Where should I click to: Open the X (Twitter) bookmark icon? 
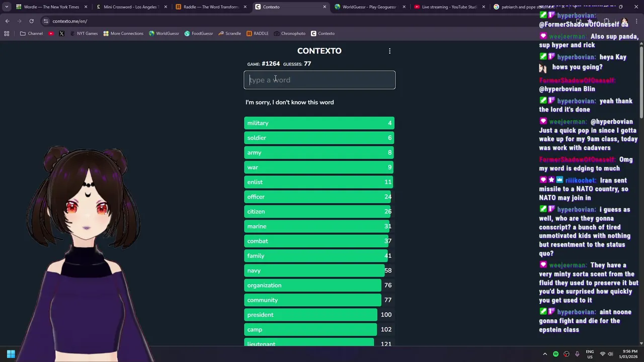[61, 34]
